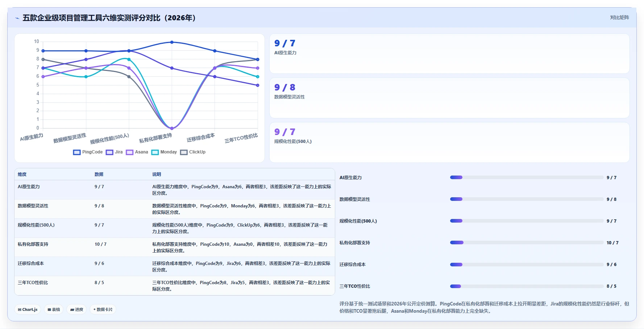Toggle the PingCode dataset in the chart legend

88,152
